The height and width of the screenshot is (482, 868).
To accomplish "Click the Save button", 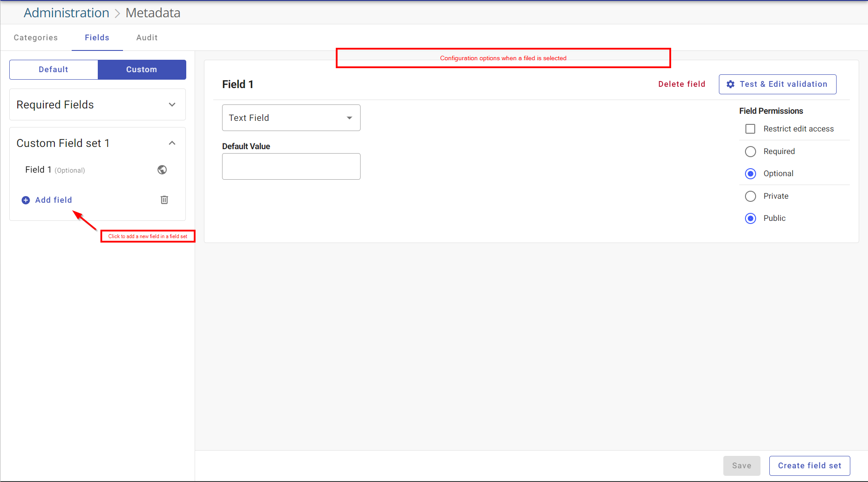I will pos(742,466).
